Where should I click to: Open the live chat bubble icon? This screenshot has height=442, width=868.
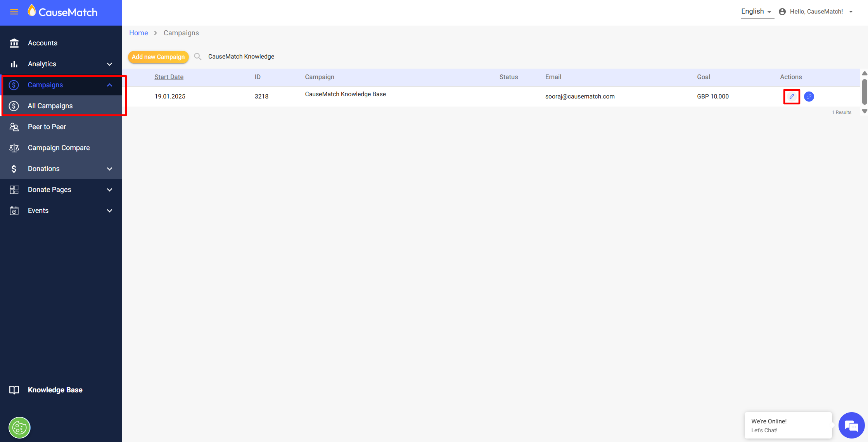[x=851, y=425]
